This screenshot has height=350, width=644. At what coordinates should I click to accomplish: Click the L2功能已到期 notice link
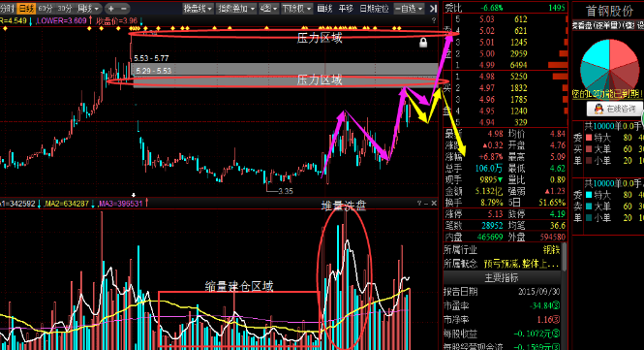608,94
